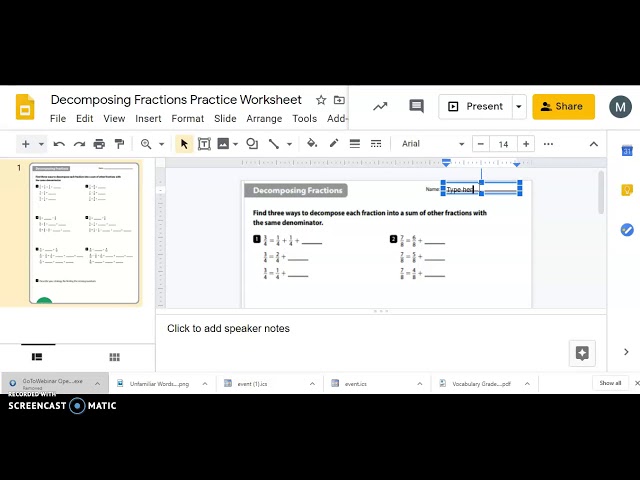Click the Present button
640x480 pixels.
click(x=476, y=107)
